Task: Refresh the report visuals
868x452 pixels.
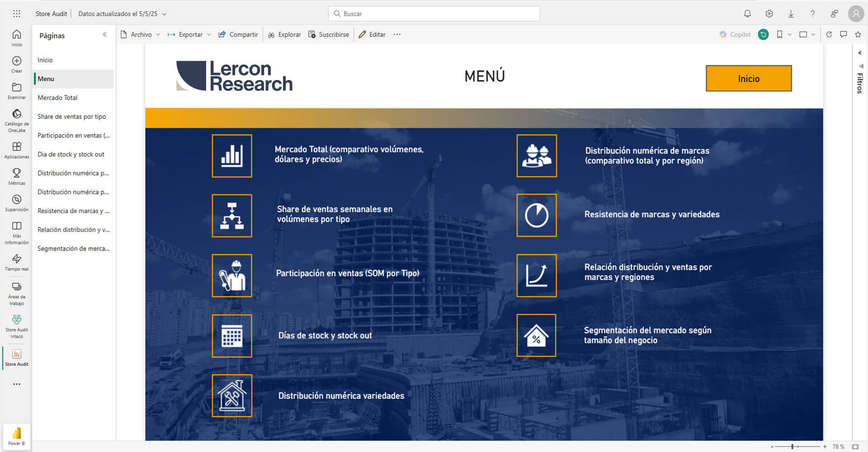Action: 829,34
